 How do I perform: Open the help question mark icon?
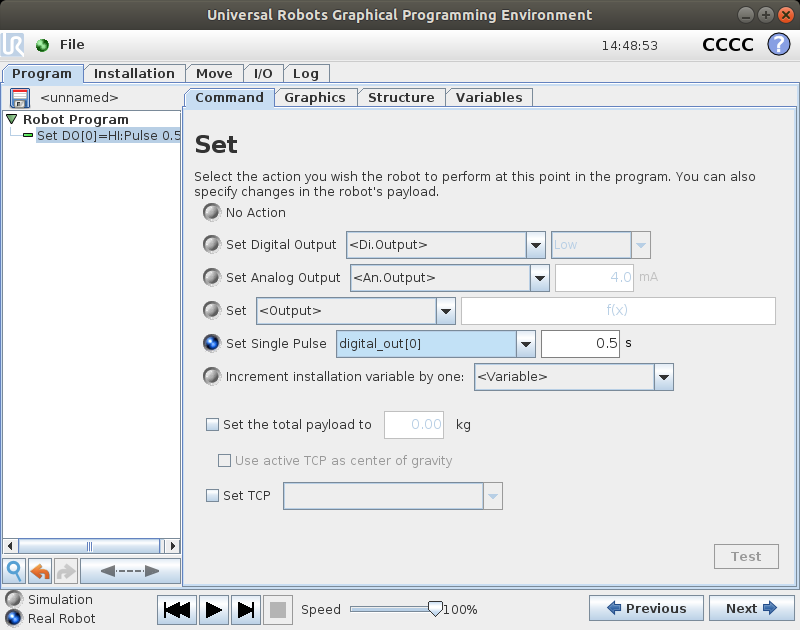778,45
